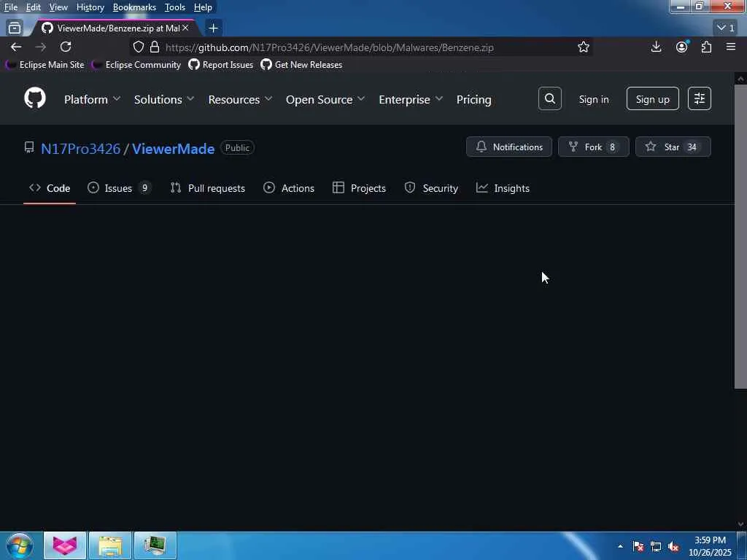Open the Tools menu
Screen dimensions: 747x560
coord(174,7)
